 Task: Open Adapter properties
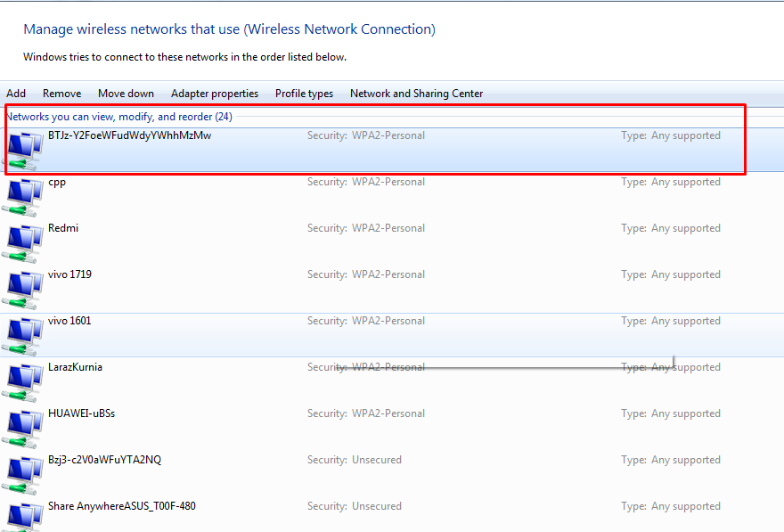click(215, 94)
